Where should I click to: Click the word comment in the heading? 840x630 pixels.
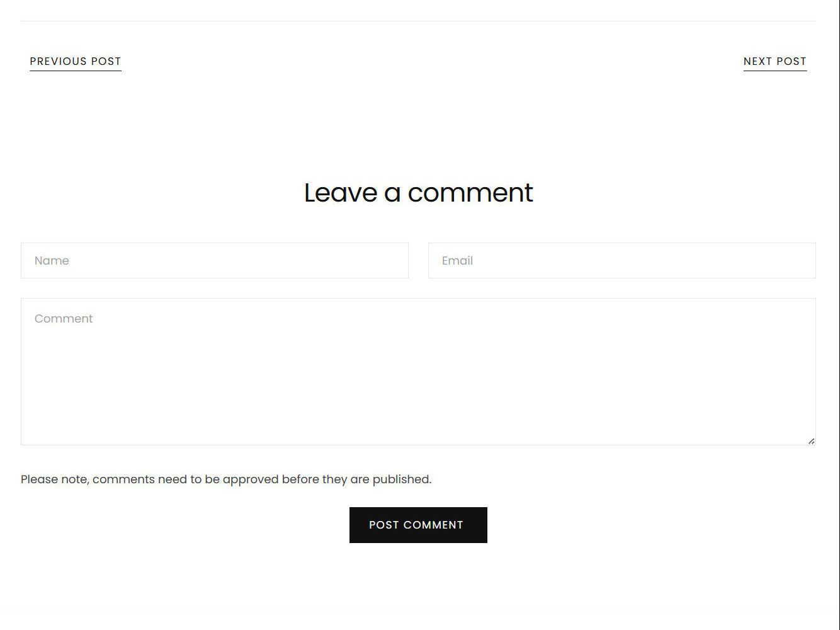pos(470,193)
